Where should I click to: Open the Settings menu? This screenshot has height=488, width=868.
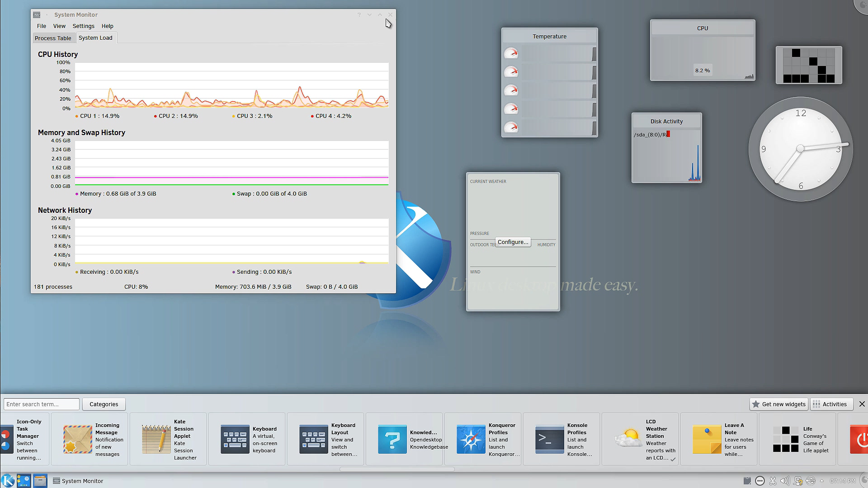[x=84, y=26]
